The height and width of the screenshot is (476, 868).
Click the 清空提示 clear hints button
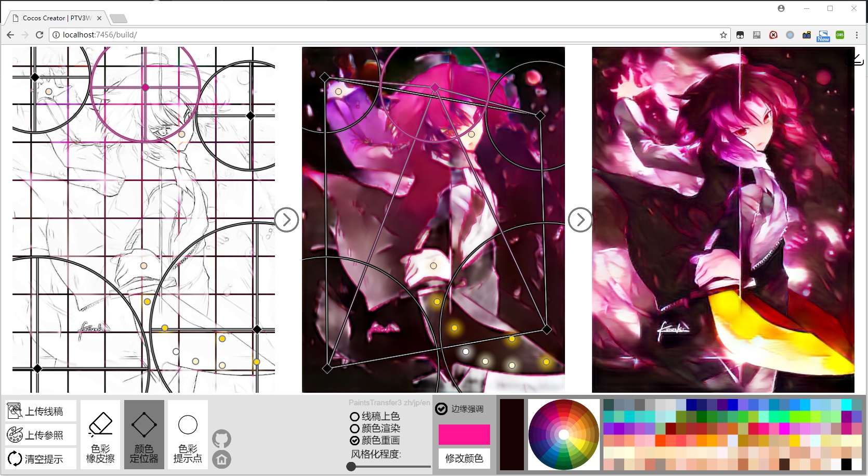(41, 459)
